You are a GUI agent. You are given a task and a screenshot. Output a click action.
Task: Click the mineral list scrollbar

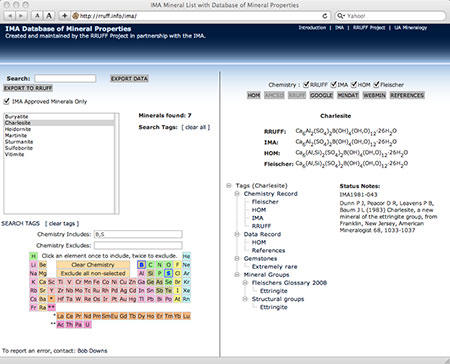117,163
